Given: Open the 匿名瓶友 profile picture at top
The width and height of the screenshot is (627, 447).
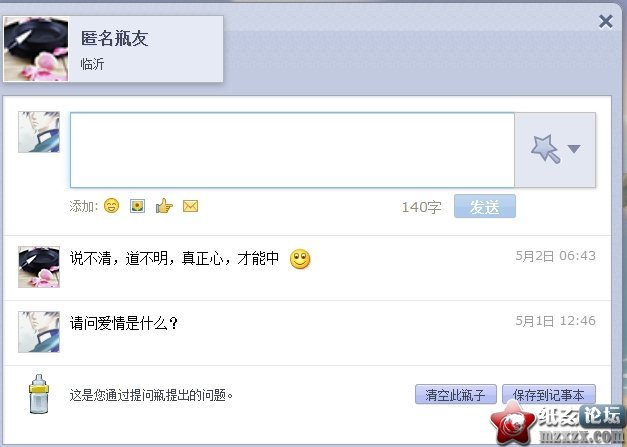Looking at the screenshot, I should (36, 49).
